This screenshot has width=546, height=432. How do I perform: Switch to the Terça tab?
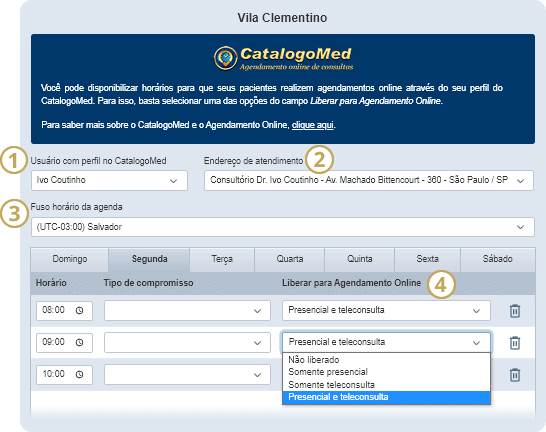coord(222,259)
